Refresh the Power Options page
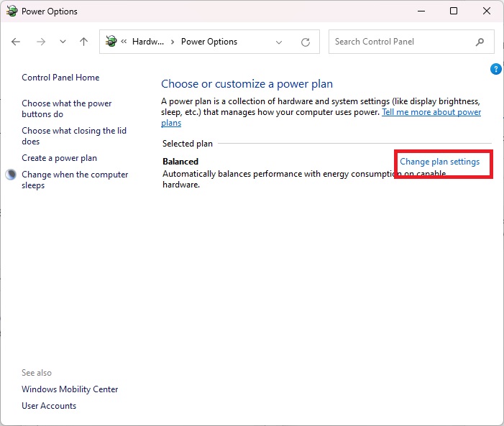Viewport: 504px width, 426px height. click(x=306, y=42)
